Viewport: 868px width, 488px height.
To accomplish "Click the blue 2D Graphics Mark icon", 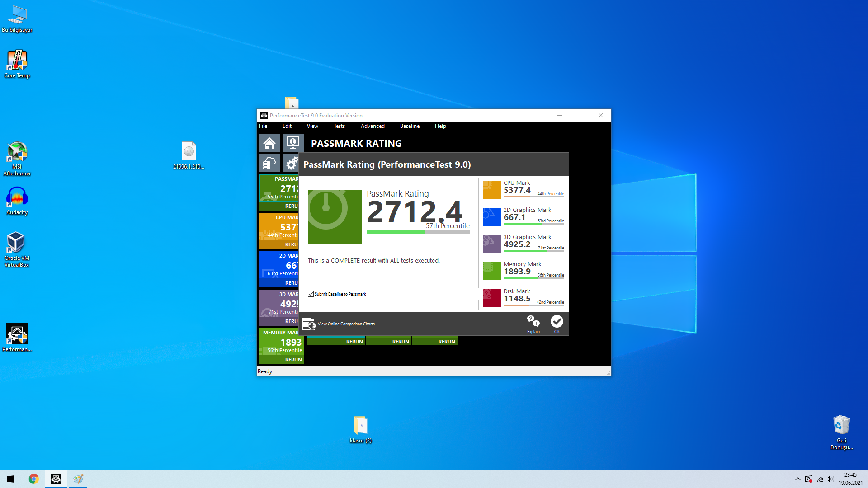I will coord(492,217).
